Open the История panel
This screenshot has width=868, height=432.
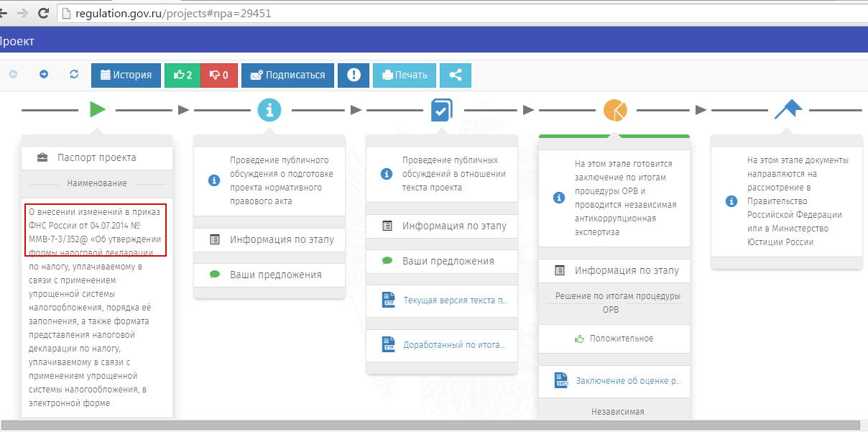(x=126, y=75)
